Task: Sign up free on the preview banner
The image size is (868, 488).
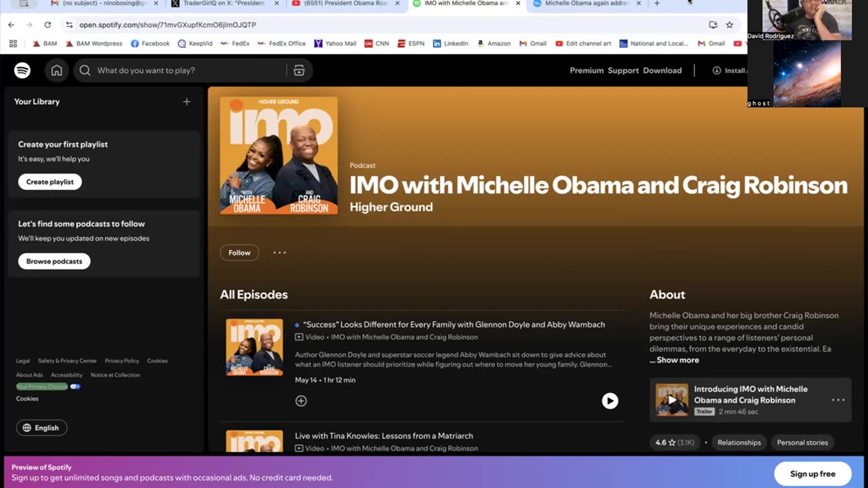Action: [812, 474]
